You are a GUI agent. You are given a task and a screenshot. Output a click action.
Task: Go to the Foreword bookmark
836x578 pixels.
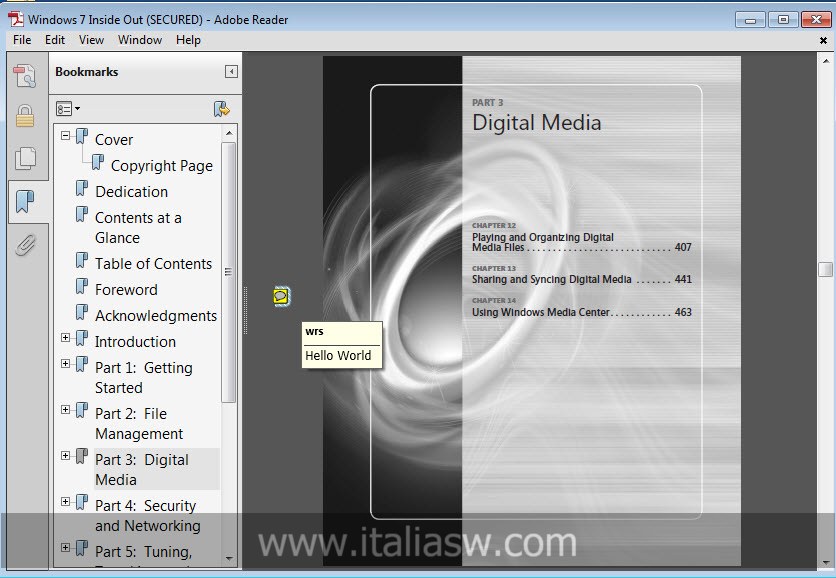coord(126,290)
